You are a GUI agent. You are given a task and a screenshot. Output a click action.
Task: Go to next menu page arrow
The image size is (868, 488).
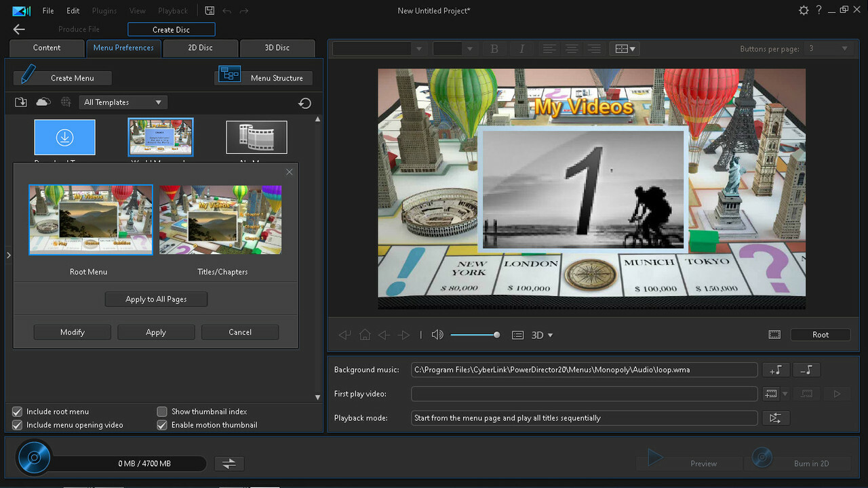[x=404, y=335]
